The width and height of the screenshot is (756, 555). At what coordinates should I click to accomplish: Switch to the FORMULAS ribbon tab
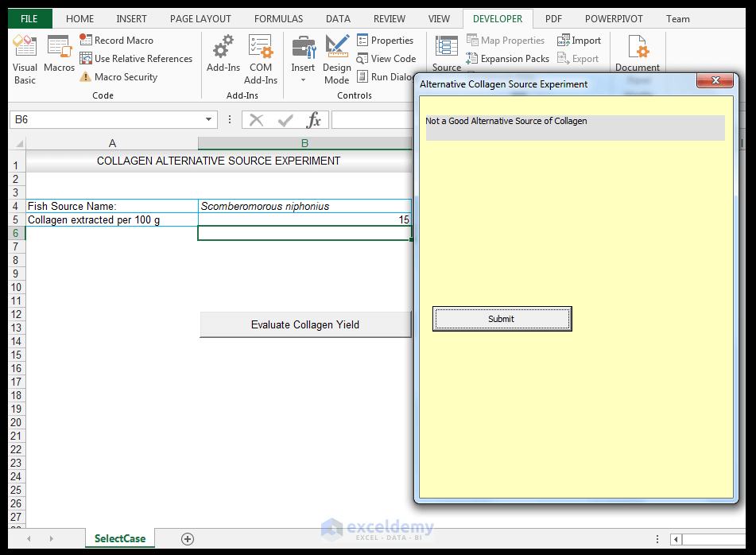click(x=278, y=18)
